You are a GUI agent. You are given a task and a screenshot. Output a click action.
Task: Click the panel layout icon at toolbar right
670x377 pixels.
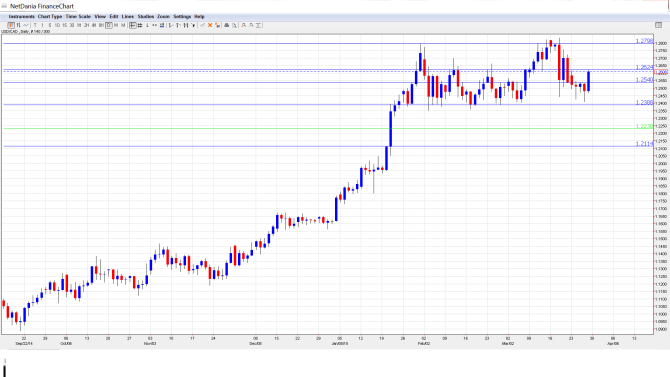(x=658, y=26)
